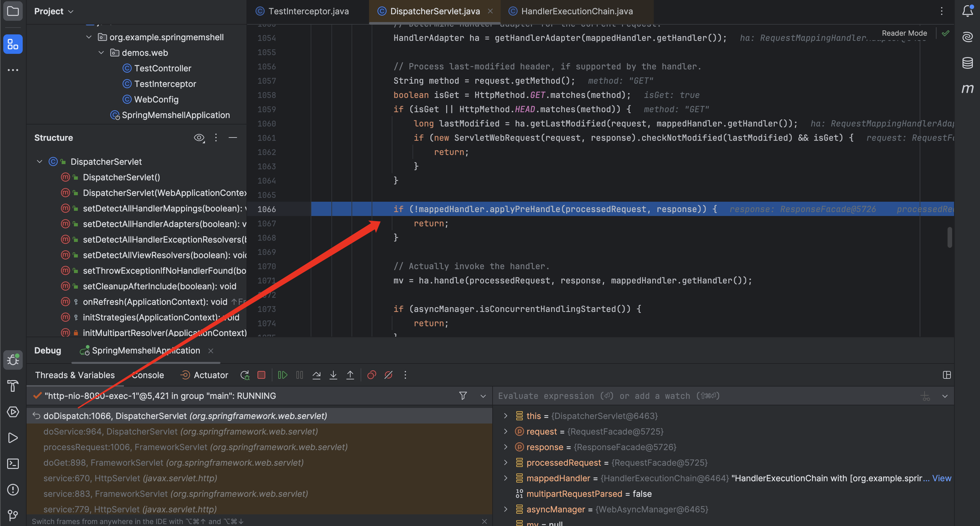The height and width of the screenshot is (526, 980).
Task: Open the Database tool window
Action: pyautogui.click(x=967, y=63)
